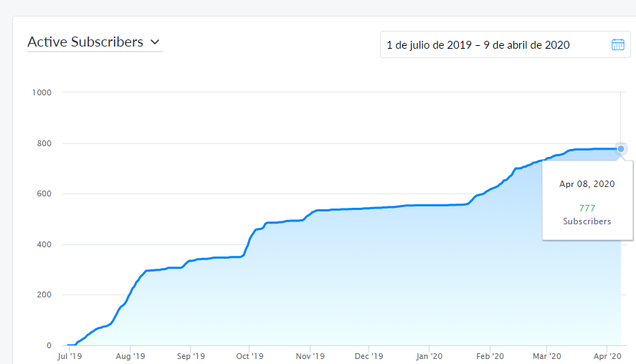Screen dimensions: 636x364
Task: Open the calendar icon date picker
Action: click(618, 44)
